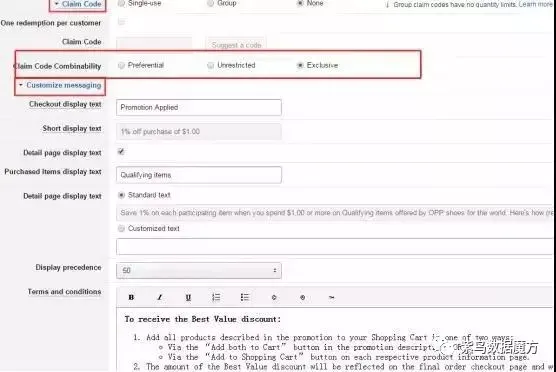The height and width of the screenshot is (372, 556).
Task: Toggle bold in Terms and conditions editor
Action: [x=131, y=297]
